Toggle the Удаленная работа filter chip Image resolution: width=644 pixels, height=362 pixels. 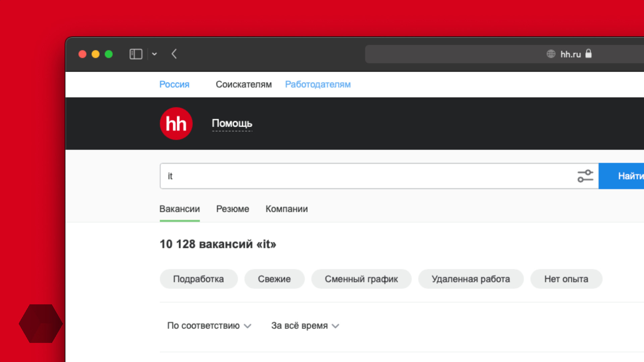471,279
